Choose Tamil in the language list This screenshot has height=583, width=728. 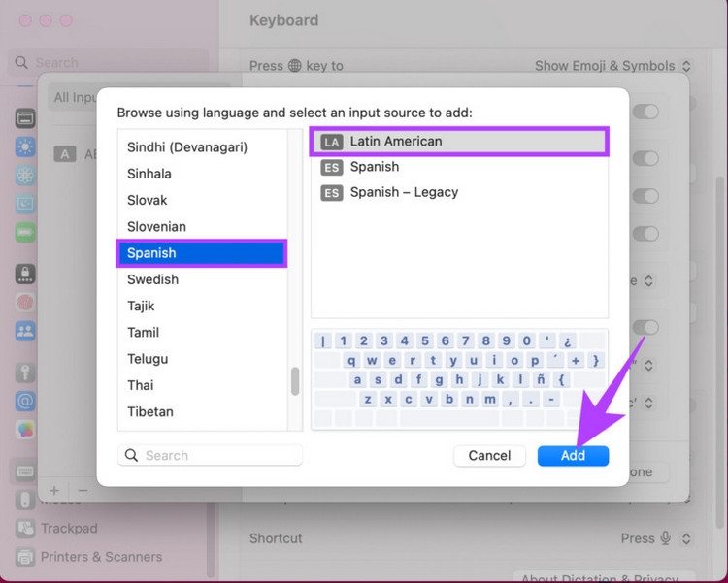[203, 333]
